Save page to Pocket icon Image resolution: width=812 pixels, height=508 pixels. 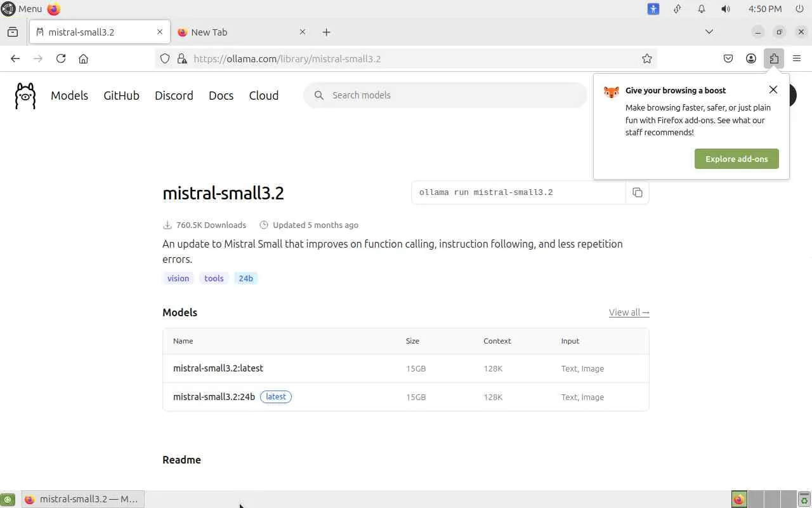(728, 58)
